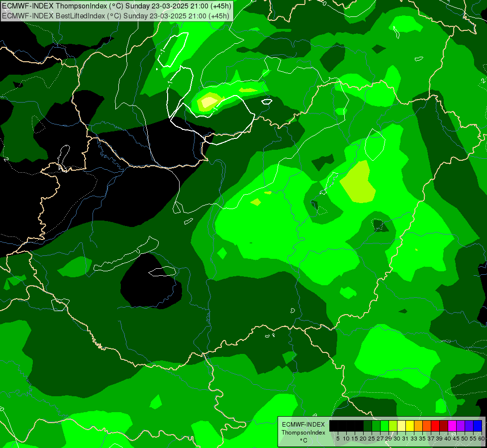Image resolution: width=487 pixels, height=448 pixels.
Task: Click legend tick label 33
Action: click(x=414, y=439)
